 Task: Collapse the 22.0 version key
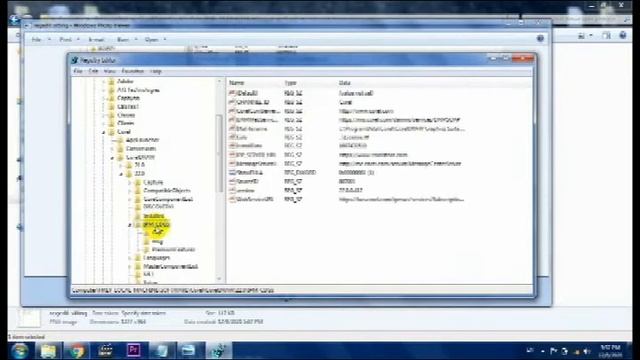(121, 174)
